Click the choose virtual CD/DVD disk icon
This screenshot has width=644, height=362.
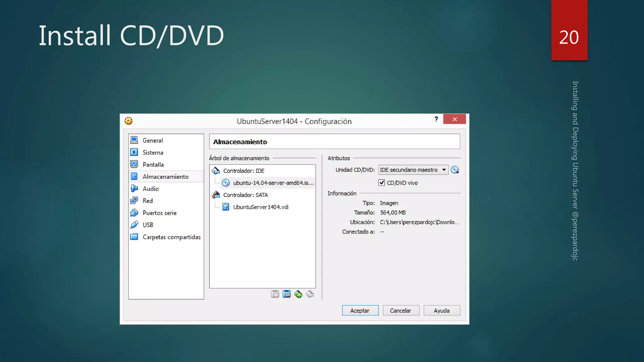click(455, 170)
